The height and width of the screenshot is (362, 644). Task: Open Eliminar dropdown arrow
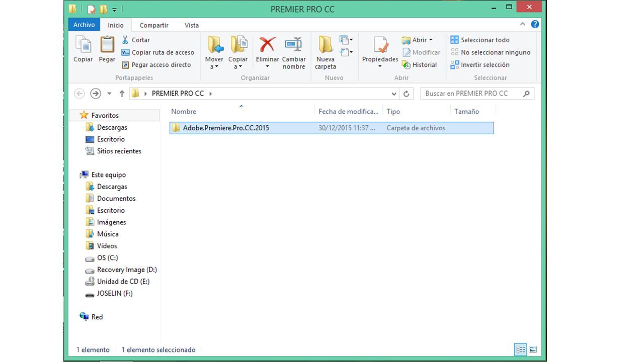267,66
